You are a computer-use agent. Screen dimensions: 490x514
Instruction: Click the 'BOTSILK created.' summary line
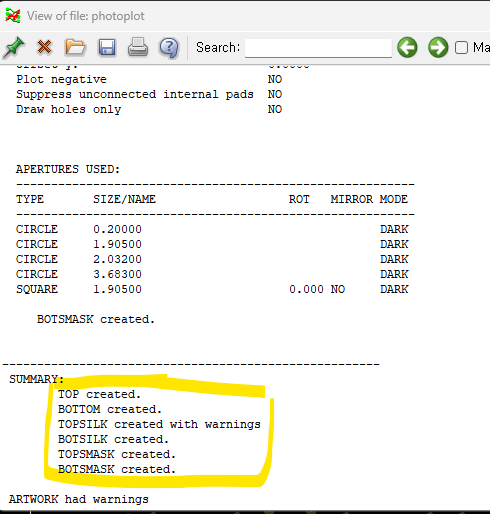click(x=113, y=439)
